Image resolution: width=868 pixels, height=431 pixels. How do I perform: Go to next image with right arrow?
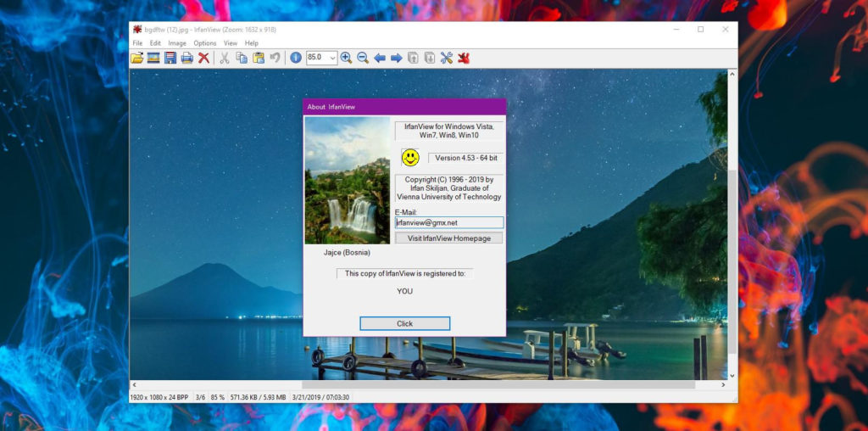pos(396,58)
